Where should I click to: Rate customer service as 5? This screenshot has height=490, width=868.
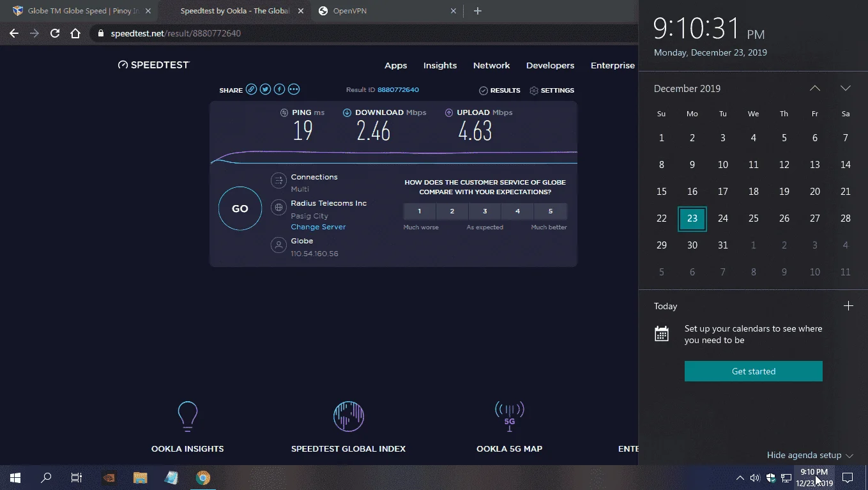551,211
